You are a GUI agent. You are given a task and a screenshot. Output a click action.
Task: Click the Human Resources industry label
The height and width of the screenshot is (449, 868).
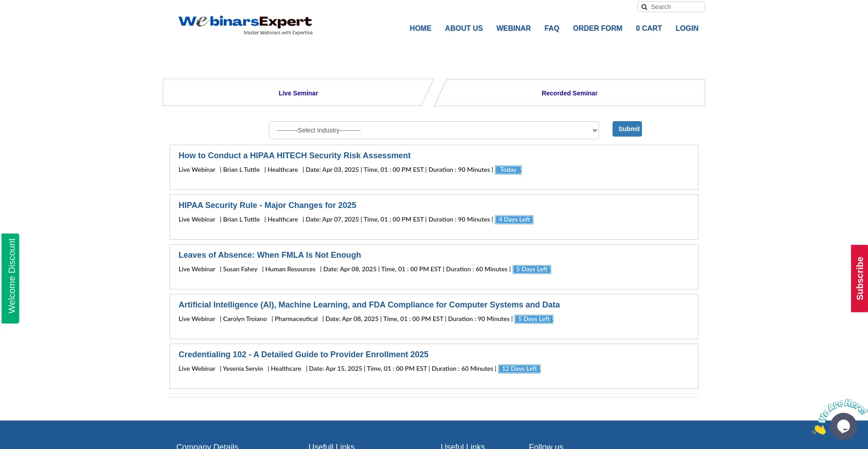coord(290,269)
